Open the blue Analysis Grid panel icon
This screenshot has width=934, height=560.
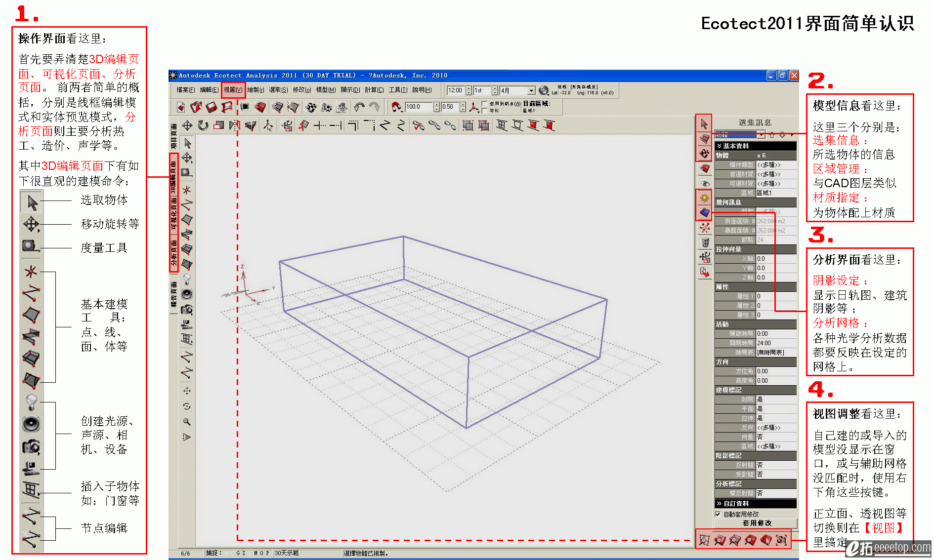coord(705,213)
